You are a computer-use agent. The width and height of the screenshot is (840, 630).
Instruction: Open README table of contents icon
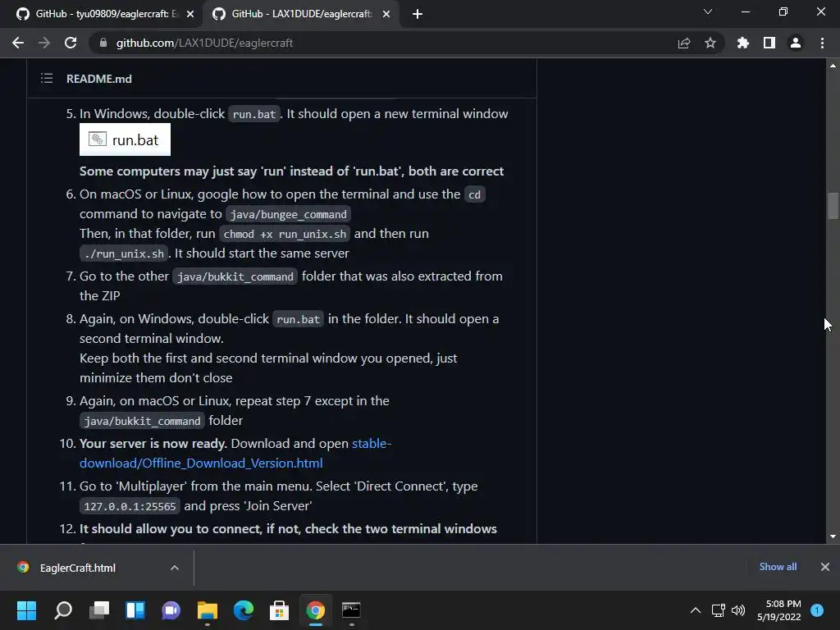(x=47, y=79)
